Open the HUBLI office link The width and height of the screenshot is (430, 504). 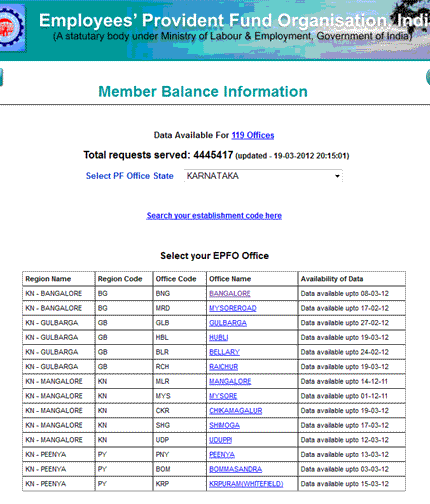(219, 338)
